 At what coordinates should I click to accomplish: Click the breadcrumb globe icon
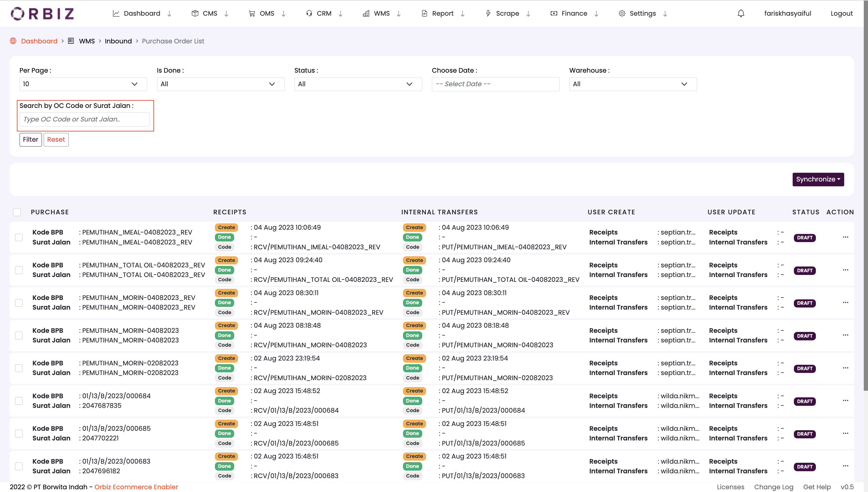pos(13,41)
